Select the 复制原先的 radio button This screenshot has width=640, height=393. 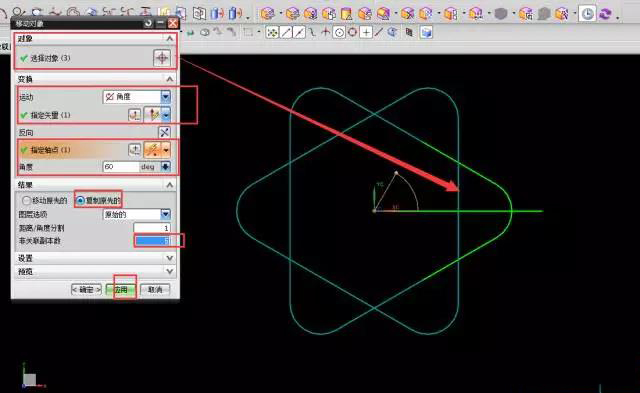coord(80,200)
